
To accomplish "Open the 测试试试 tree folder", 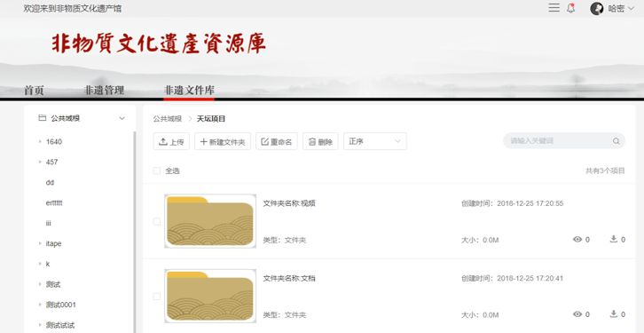I will [x=60, y=325].
